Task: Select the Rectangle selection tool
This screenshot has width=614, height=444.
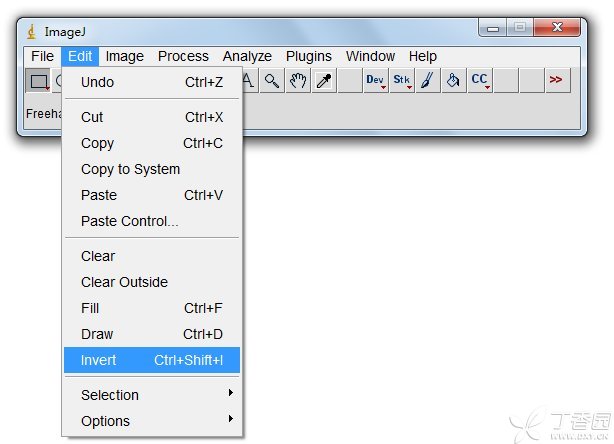Action: 38,81
